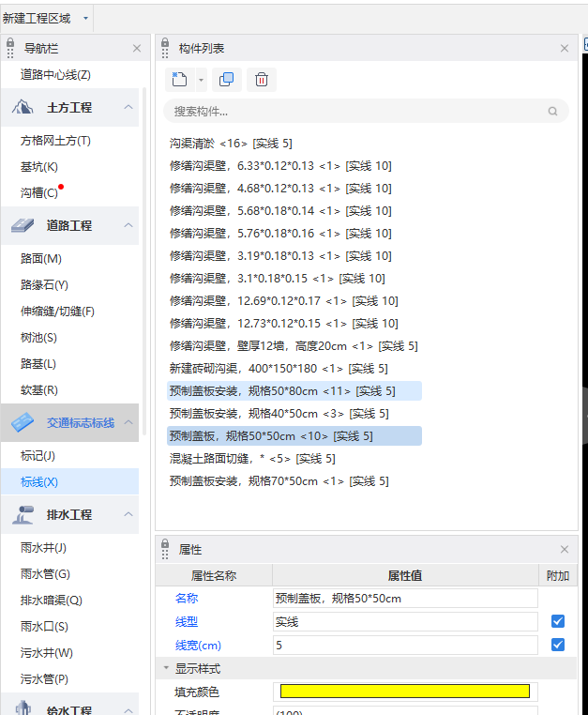Select 标记(J) item

tap(38, 455)
